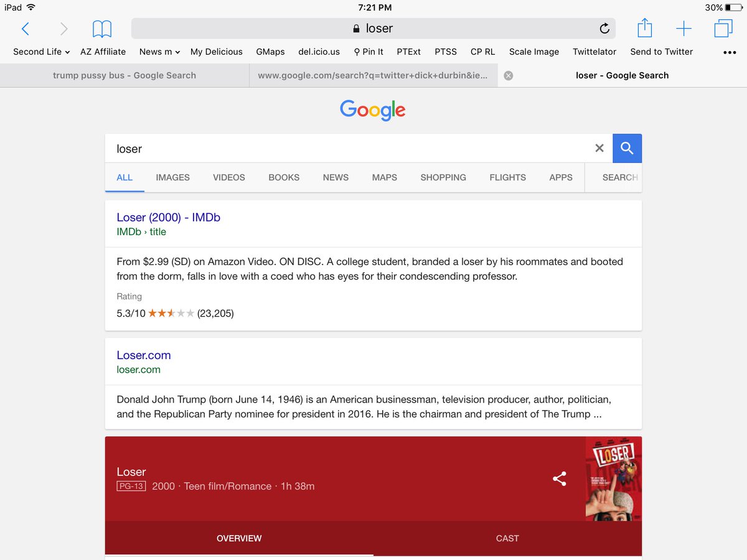The height and width of the screenshot is (560, 747).
Task: Add a new tab with the plus icon
Action: pyautogui.click(x=684, y=29)
